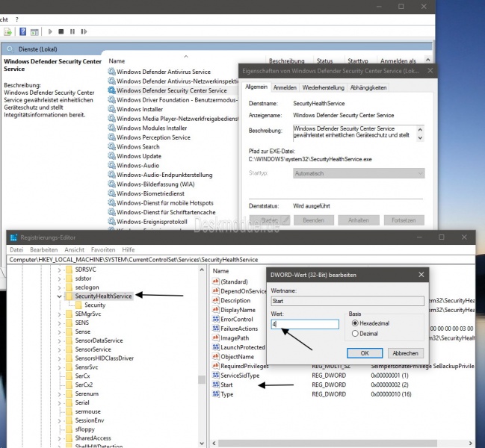This screenshot has width=485, height=448.
Task: Select the Windows-Biometriedienst service row
Action: point(150,193)
